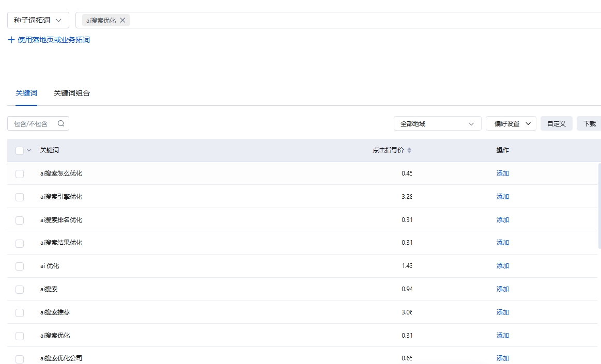Click the plus icon beside 使用落地页或业务拓词
This screenshot has height=364, width=601.
(11, 40)
